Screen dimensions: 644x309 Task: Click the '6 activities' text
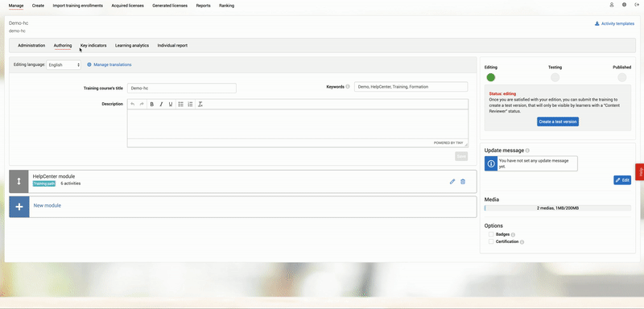pyautogui.click(x=71, y=183)
